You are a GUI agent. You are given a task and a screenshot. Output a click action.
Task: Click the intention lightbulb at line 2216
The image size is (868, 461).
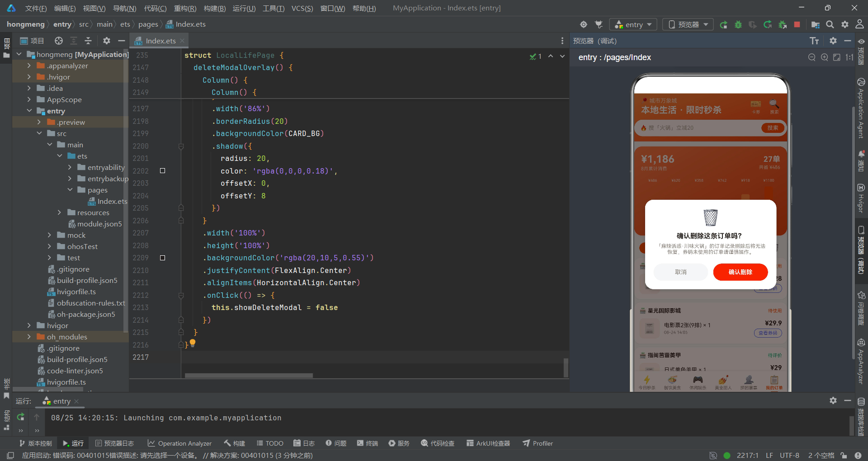(193, 343)
